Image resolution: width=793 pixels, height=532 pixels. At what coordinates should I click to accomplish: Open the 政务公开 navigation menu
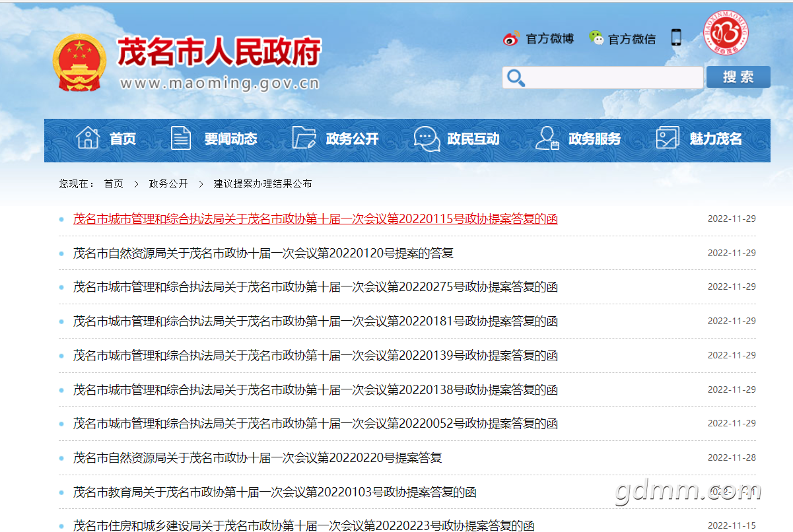point(352,139)
